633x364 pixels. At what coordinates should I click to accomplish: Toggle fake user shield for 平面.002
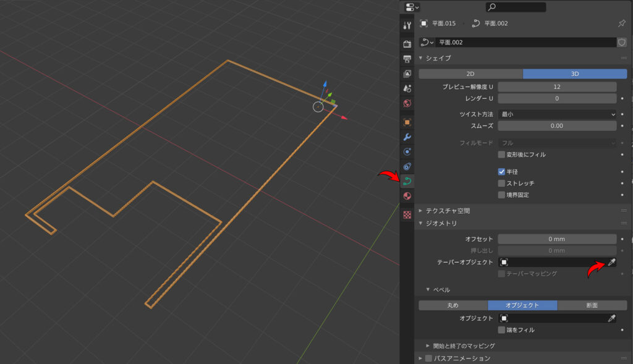(622, 43)
